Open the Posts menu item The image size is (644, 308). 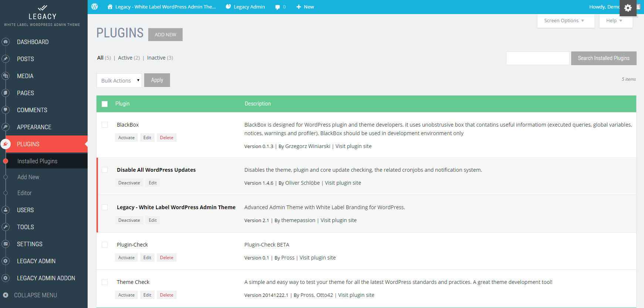pyautogui.click(x=26, y=59)
